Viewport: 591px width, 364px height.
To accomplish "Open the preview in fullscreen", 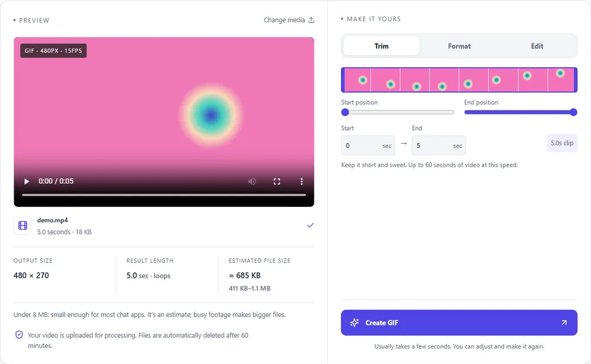I will [277, 181].
